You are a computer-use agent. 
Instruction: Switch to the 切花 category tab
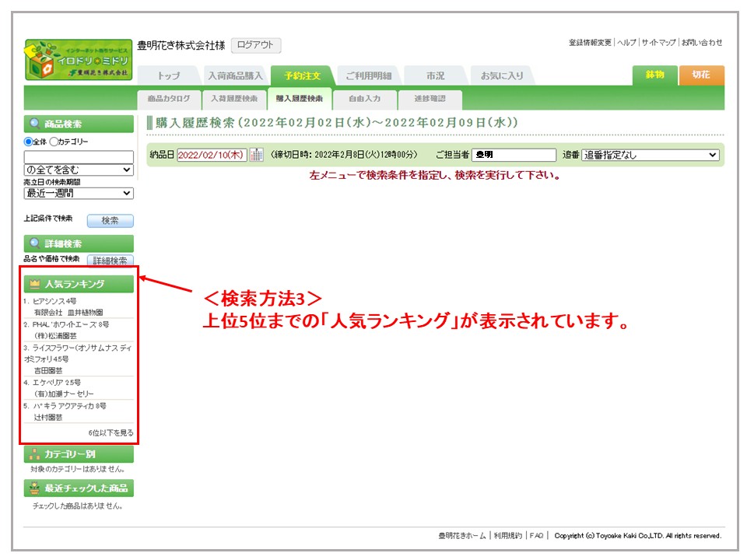701,75
